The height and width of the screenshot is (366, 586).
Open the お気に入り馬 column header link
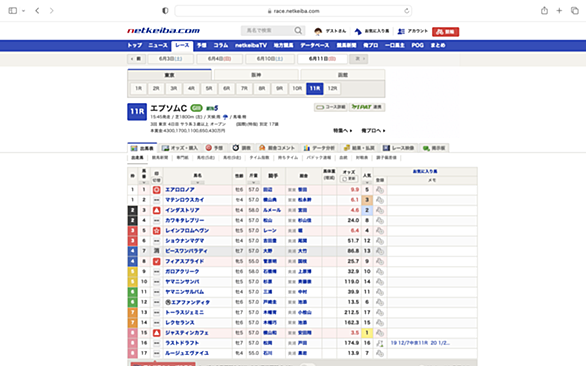(425, 171)
